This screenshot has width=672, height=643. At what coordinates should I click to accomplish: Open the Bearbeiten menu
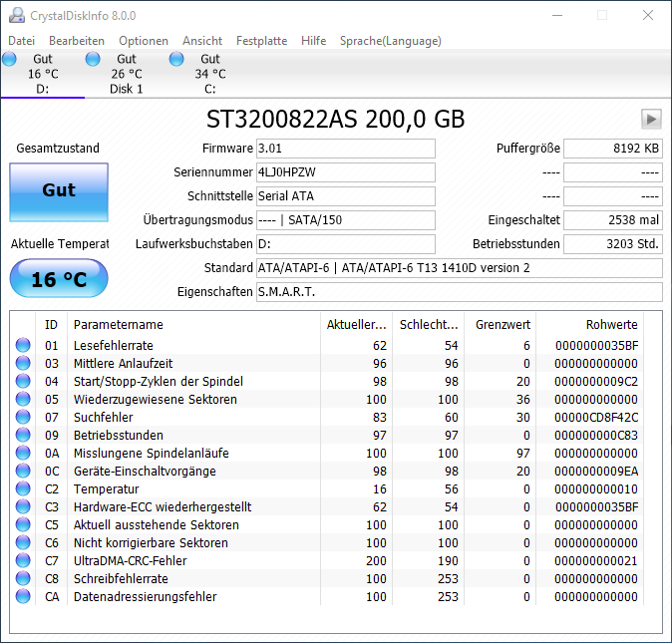[x=77, y=41]
